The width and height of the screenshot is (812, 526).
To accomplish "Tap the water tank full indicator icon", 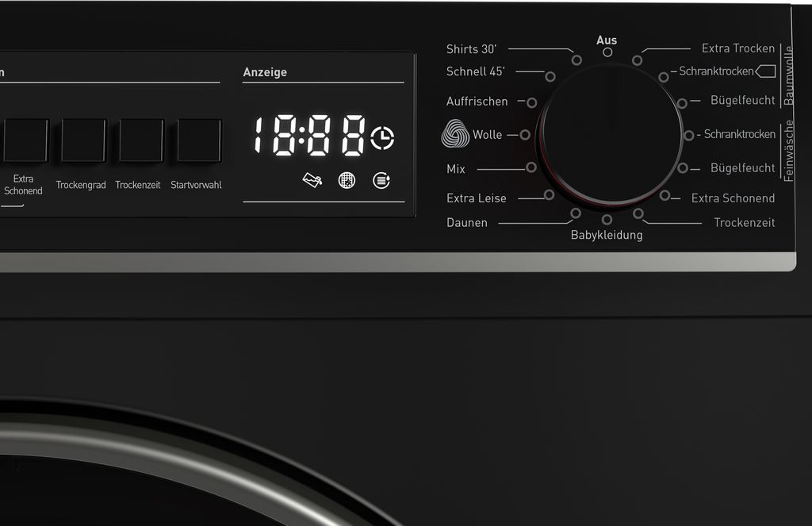I will [312, 180].
